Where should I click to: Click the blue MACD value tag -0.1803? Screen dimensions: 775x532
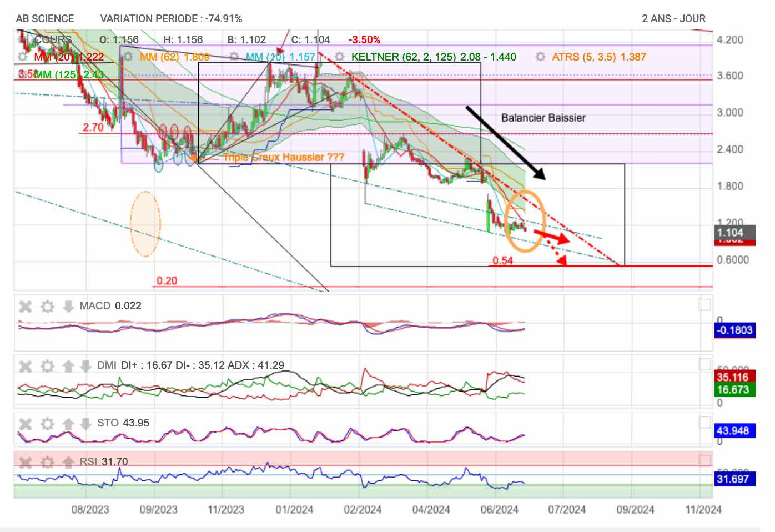click(x=734, y=330)
